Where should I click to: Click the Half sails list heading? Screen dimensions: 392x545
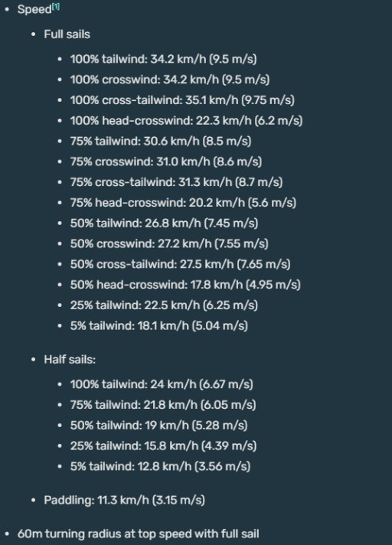click(x=70, y=360)
